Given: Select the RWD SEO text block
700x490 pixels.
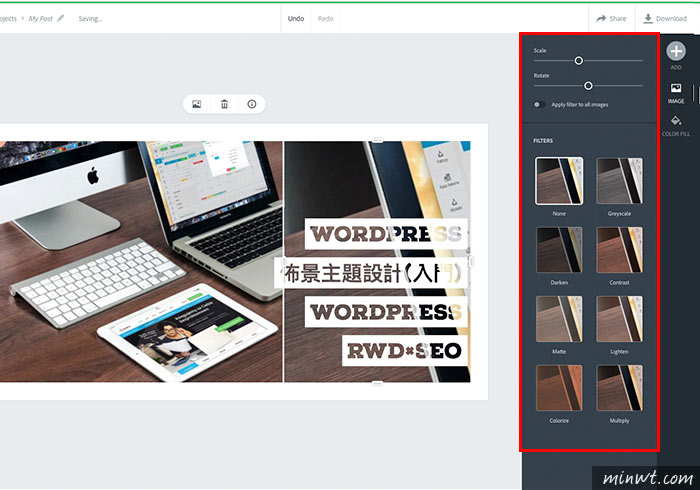Looking at the screenshot, I should pos(404,351).
